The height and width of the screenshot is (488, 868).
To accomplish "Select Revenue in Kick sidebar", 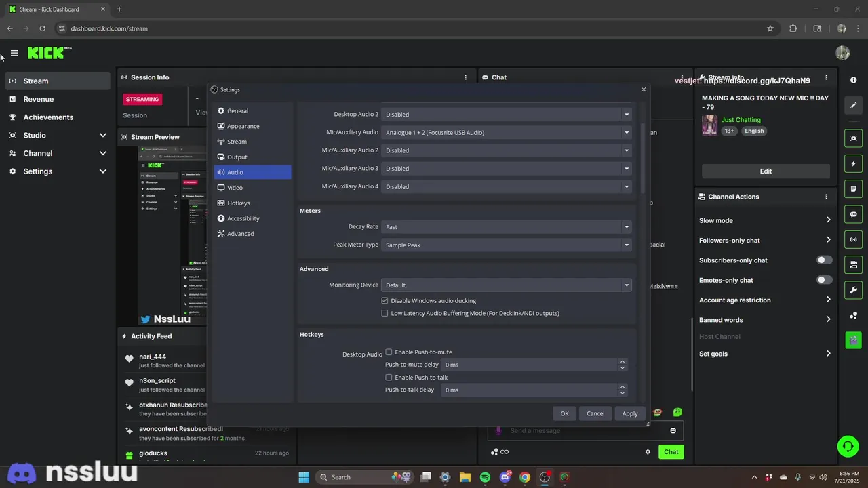I will pos(58,99).
